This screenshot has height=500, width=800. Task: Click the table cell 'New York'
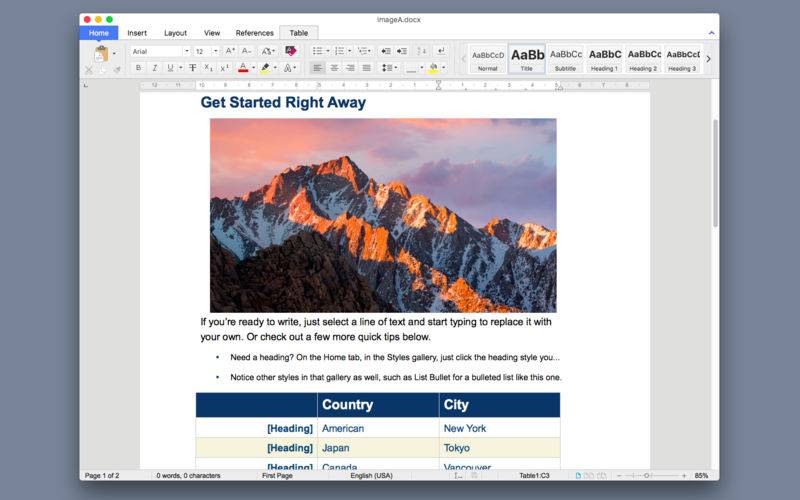click(x=499, y=428)
